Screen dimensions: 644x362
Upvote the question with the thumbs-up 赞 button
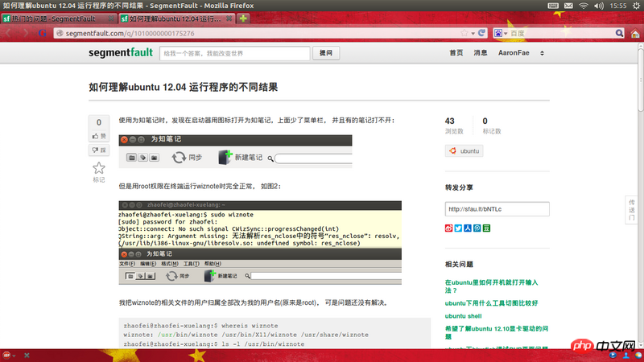point(99,136)
